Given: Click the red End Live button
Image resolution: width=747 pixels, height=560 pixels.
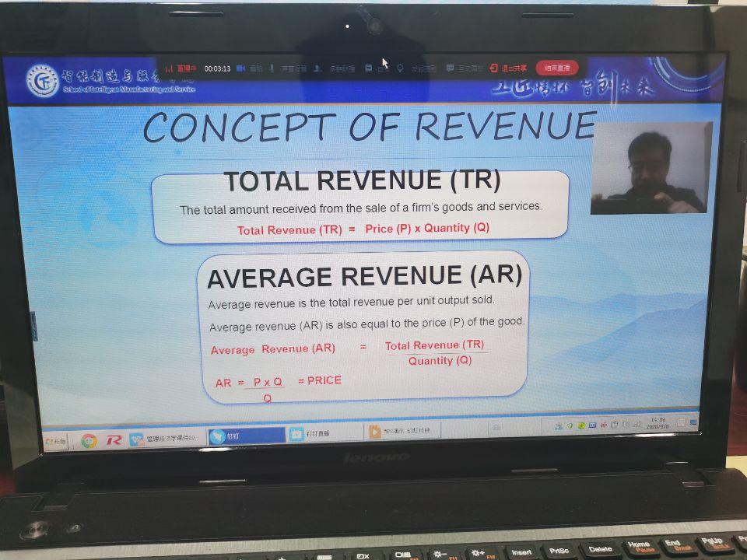Looking at the screenshot, I should [557, 68].
